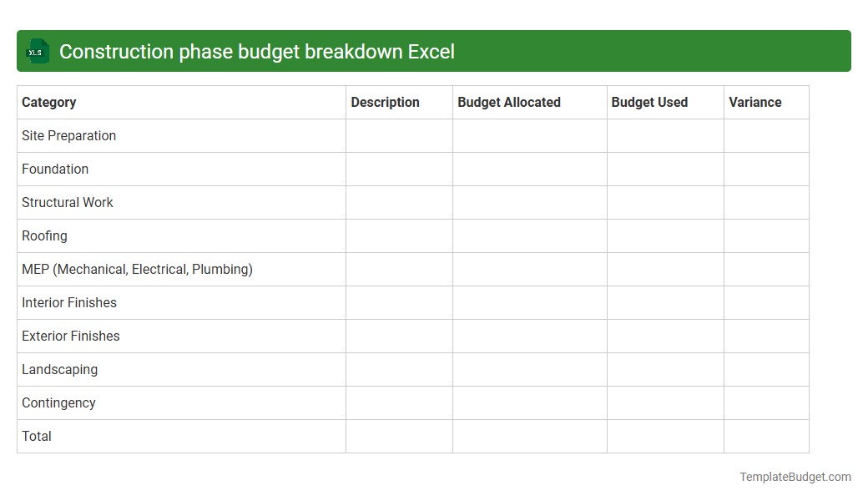868x501 pixels.
Task: Click the Budget Used column header
Action: click(649, 102)
